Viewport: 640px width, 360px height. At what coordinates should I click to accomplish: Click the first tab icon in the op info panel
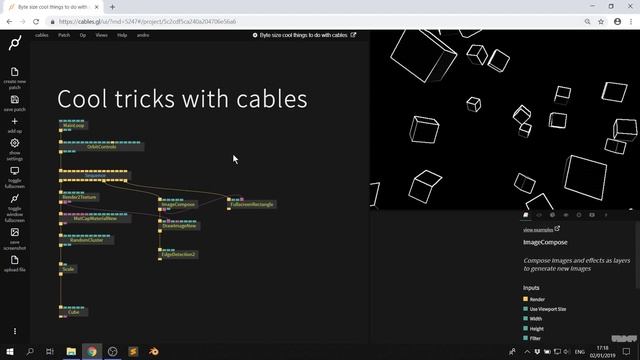click(x=526, y=215)
